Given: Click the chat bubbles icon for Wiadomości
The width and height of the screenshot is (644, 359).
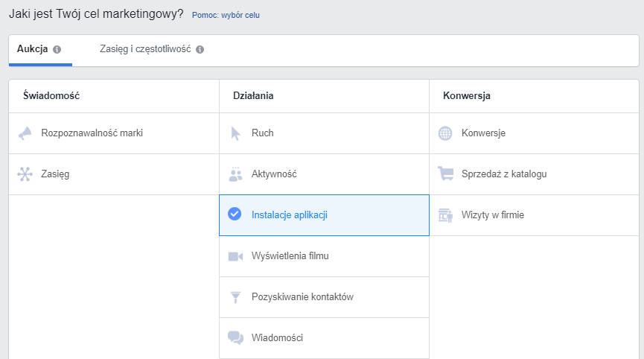Looking at the screenshot, I should point(235,338).
